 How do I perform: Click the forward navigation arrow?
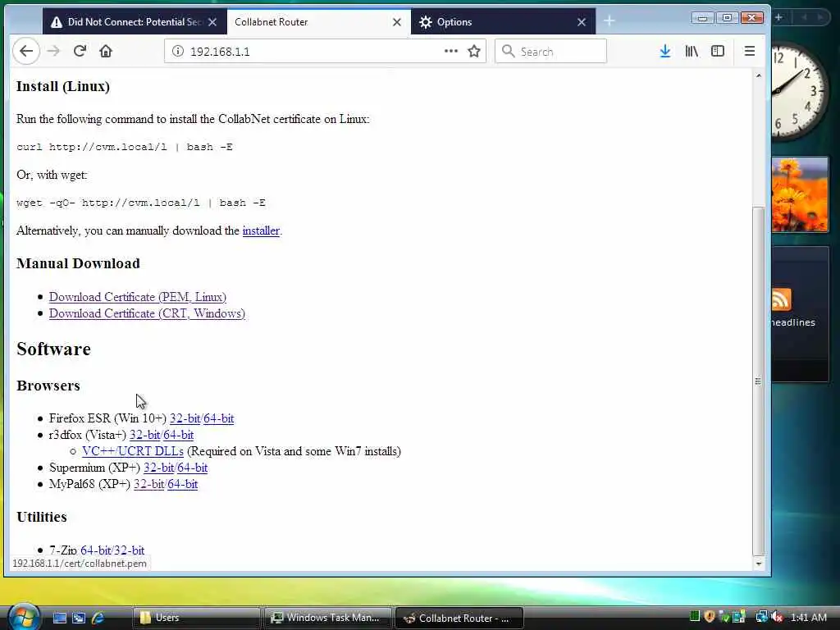tap(53, 52)
